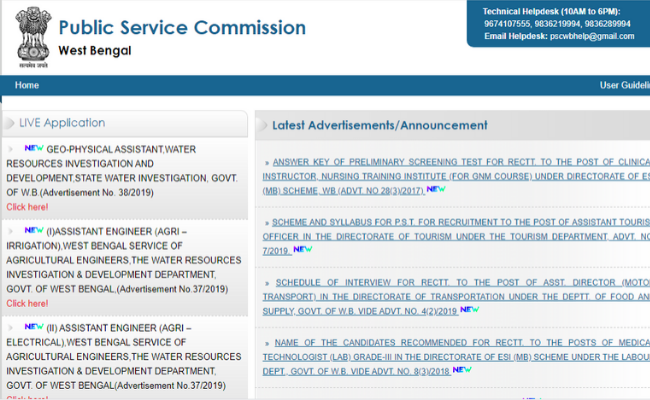Click 'Click here!' under Agri-Irrigation Assistant Engineer

pyautogui.click(x=27, y=303)
